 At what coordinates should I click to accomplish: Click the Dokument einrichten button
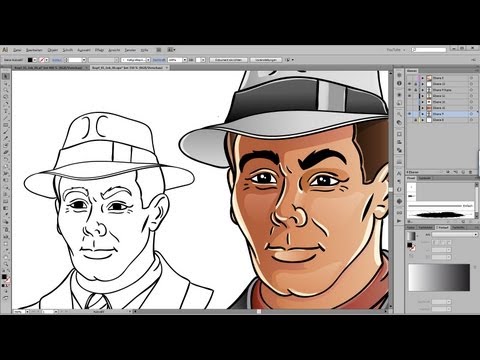click(228, 60)
